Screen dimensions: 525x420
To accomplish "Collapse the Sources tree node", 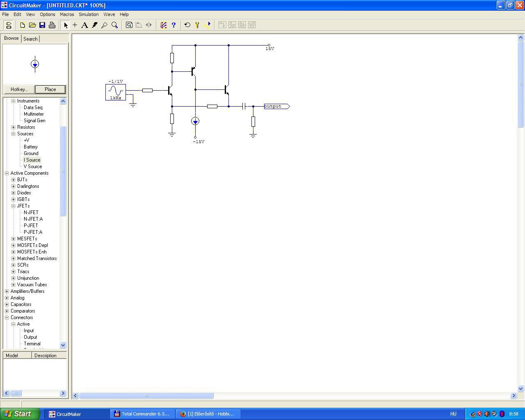I will [13, 134].
